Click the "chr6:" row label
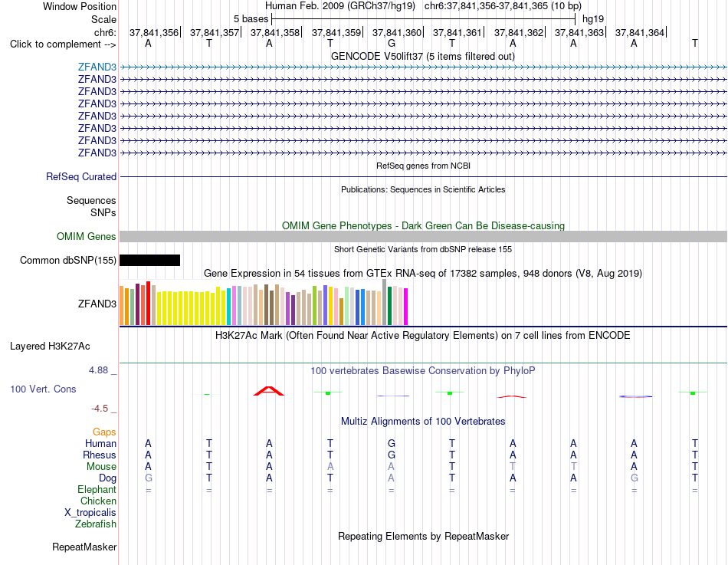Image resolution: width=728 pixels, height=565 pixels. pos(105,32)
